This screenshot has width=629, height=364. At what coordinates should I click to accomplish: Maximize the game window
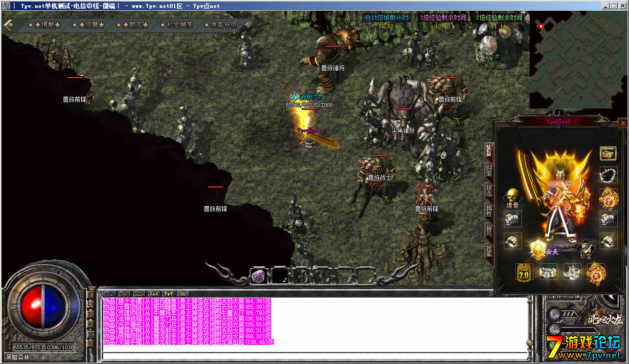615,5
